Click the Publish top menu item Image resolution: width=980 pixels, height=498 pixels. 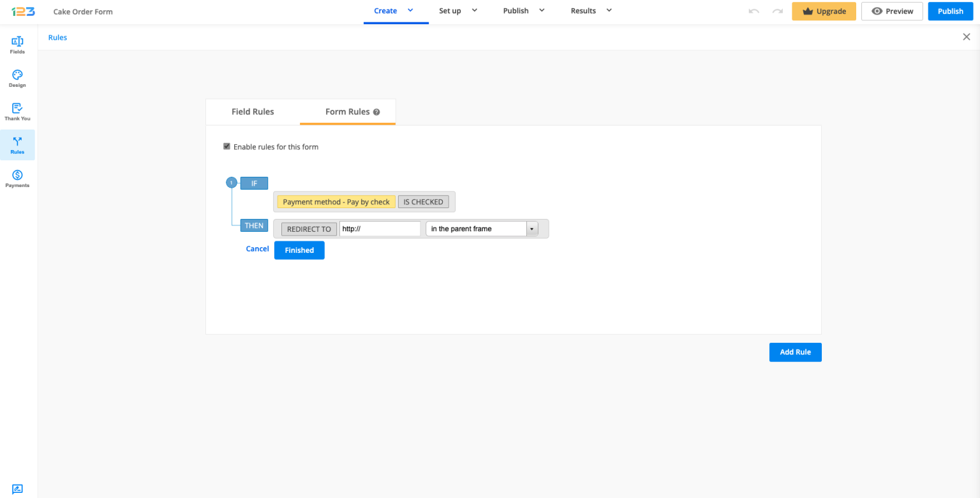click(516, 11)
